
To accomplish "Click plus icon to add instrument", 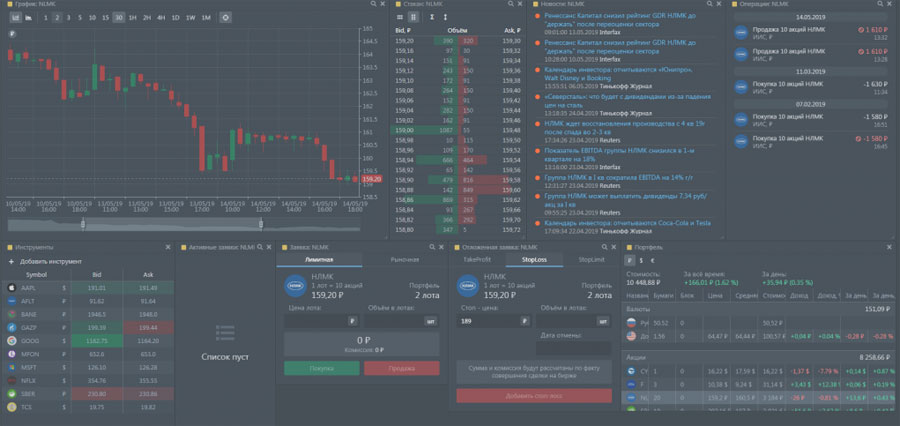I will tap(11, 261).
